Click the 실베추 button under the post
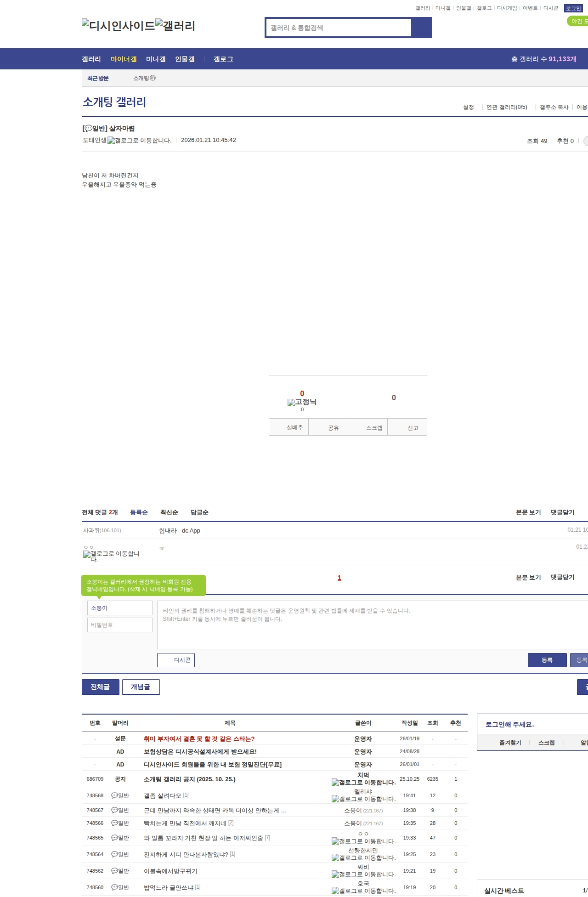The height and width of the screenshot is (897, 588). [x=288, y=427]
